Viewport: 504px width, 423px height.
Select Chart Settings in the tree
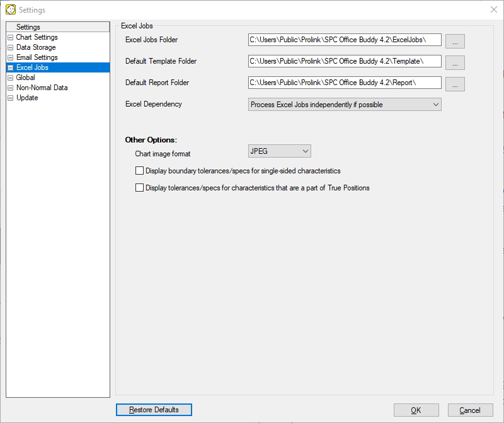[x=37, y=38]
